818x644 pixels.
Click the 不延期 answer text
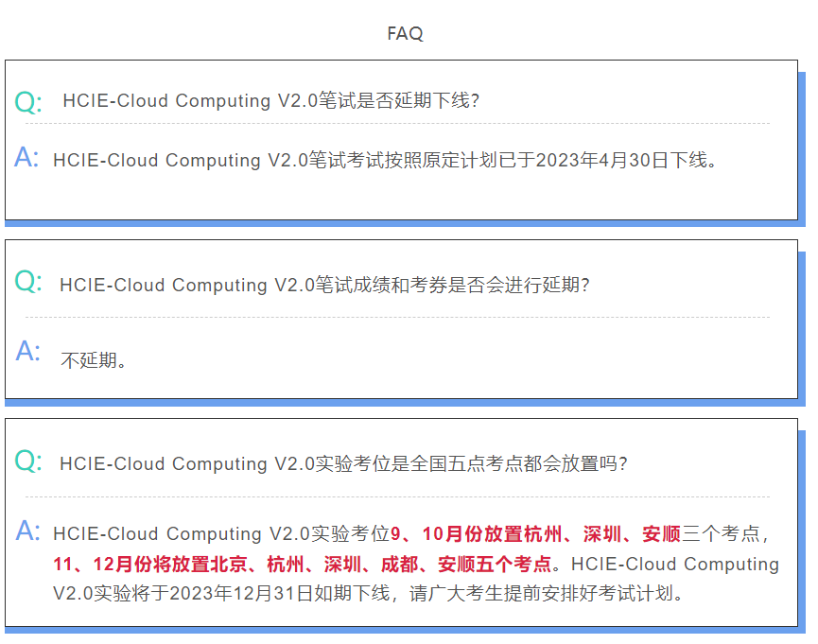pyautogui.click(x=94, y=360)
